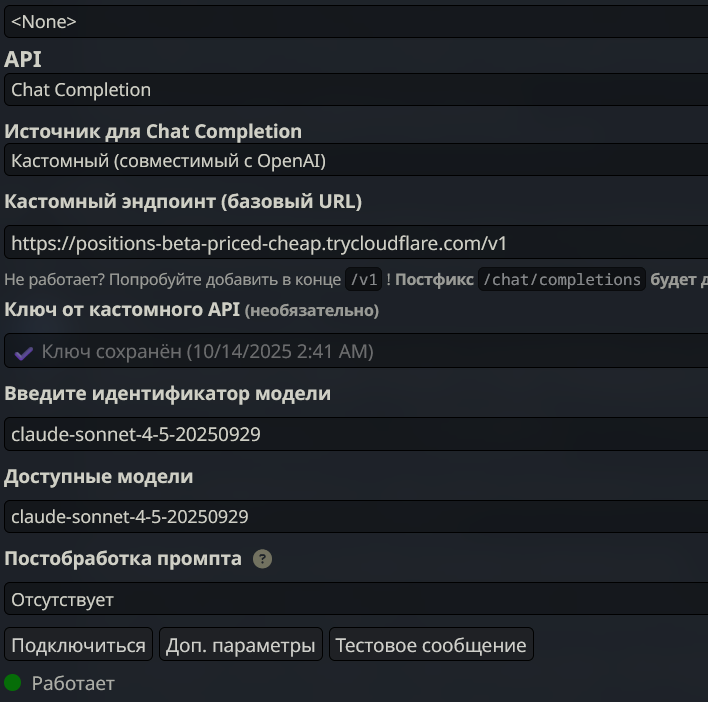Send a Тестовое сообщение
This screenshot has width=708, height=702.
(431, 645)
